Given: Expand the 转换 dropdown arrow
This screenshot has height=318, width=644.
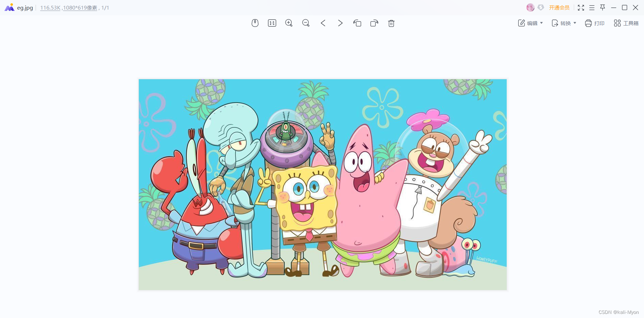Looking at the screenshot, I should coord(575,23).
